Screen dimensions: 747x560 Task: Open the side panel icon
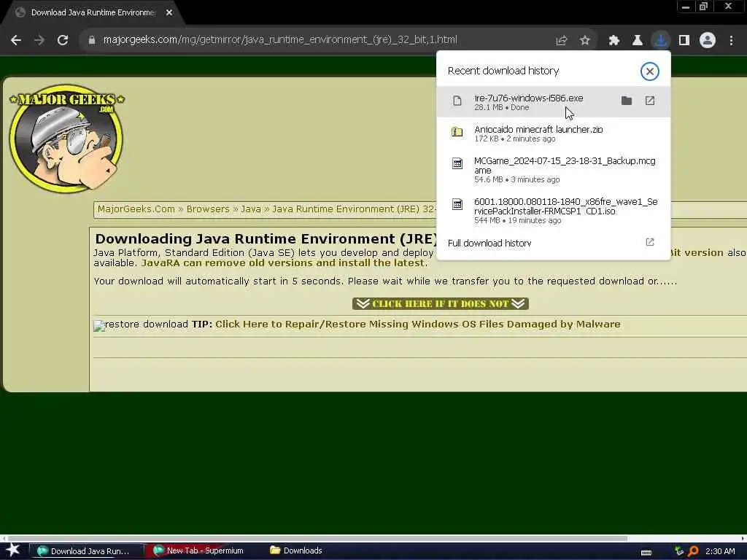point(684,41)
